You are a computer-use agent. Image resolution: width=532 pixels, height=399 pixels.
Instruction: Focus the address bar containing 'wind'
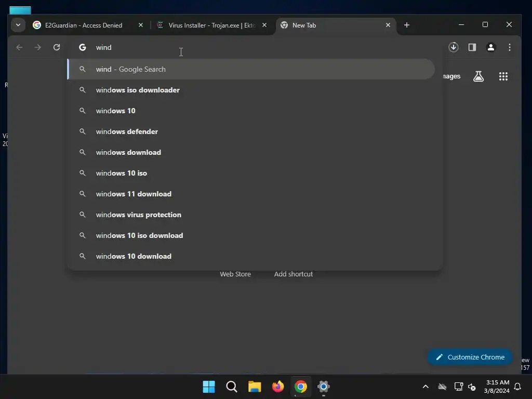point(255,47)
